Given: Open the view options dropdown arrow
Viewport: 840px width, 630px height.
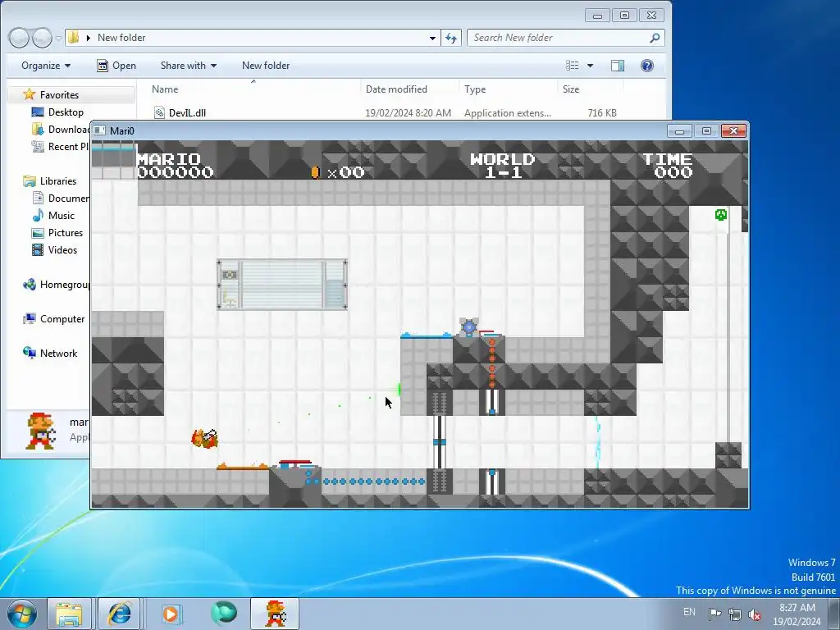Looking at the screenshot, I should click(x=590, y=66).
